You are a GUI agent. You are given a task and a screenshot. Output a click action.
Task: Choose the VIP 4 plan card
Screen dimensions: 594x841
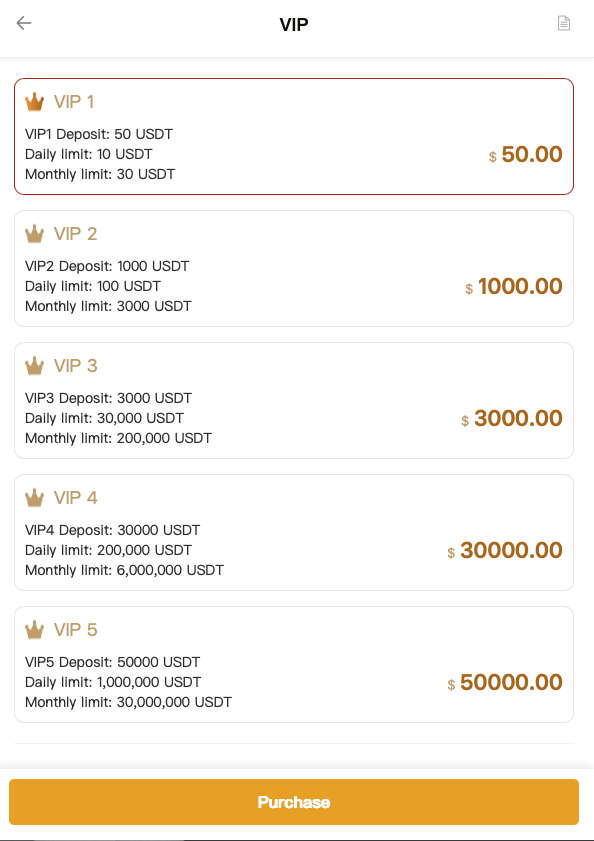294,533
